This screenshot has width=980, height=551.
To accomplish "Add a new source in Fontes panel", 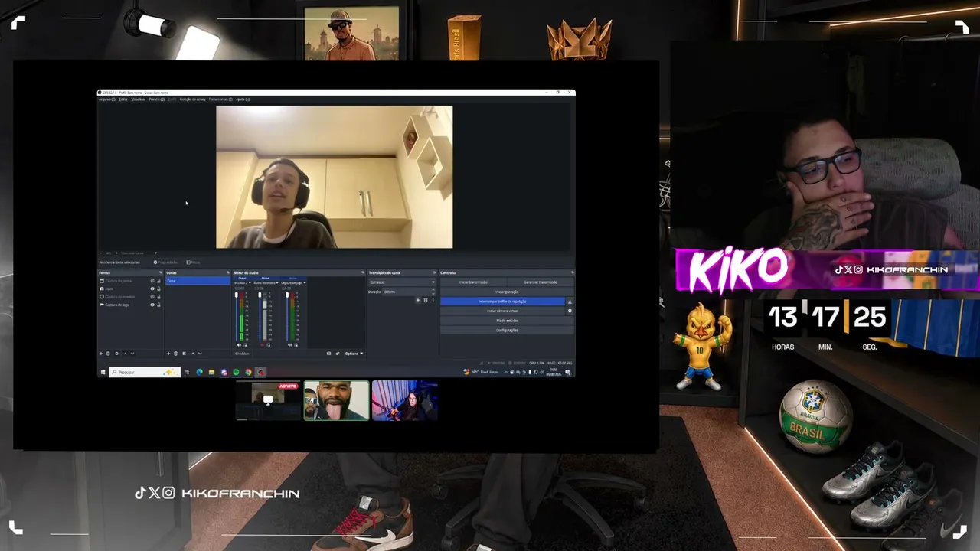I will pyautogui.click(x=101, y=354).
